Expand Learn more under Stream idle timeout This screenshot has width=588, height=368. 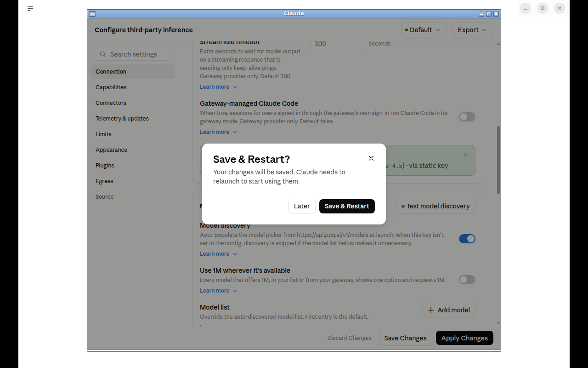coord(219,87)
